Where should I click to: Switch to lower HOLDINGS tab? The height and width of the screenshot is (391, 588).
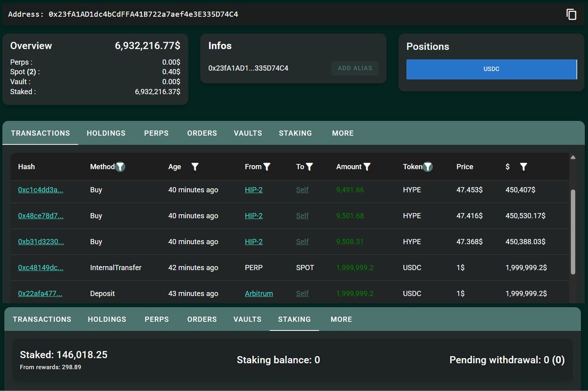pos(107,319)
